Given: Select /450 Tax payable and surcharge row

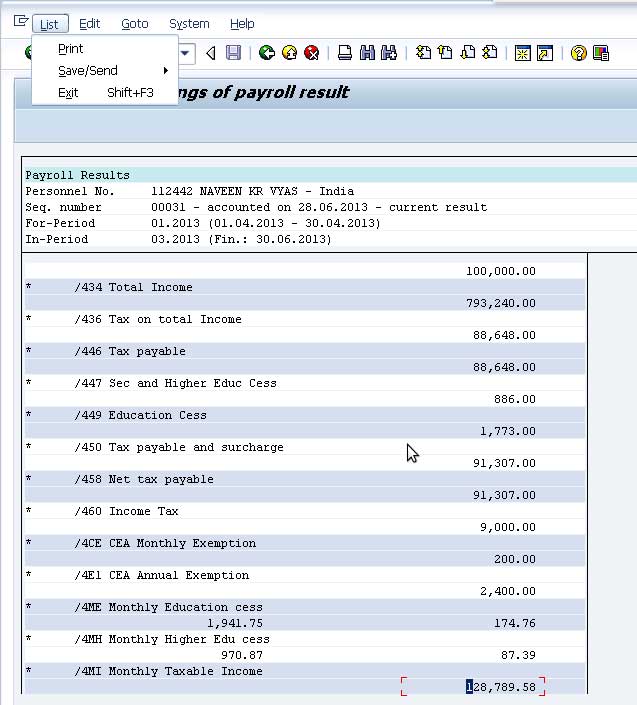Looking at the screenshot, I should (x=305, y=447).
